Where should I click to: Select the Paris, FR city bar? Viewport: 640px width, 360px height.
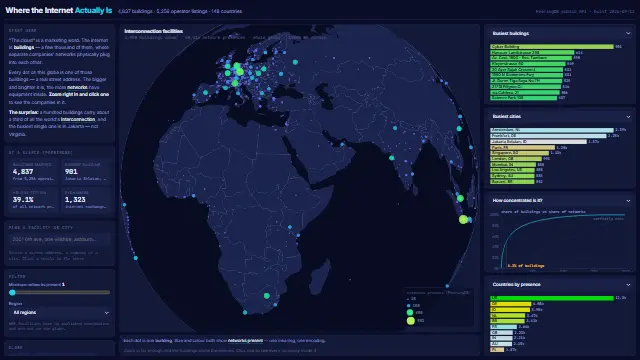tap(522, 147)
